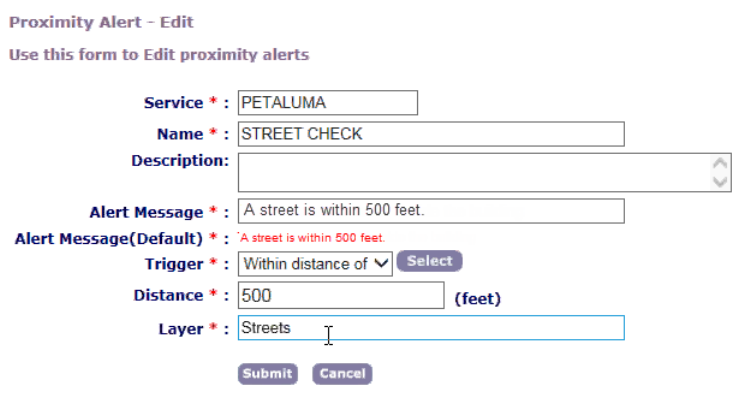Screen dimensions: 756x409
Task: Click the "Description:" label
Action: point(180,160)
